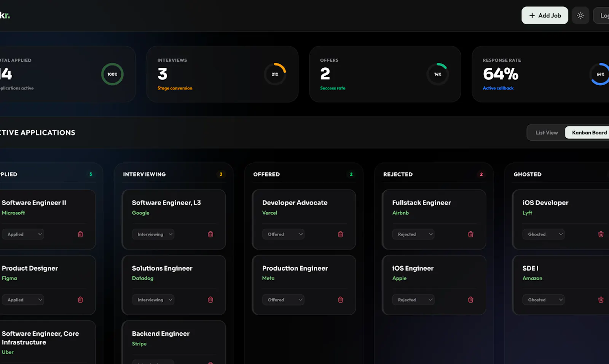Select the Developer Advocate job title
Screen dimensions: 609x364
pyautogui.click(x=295, y=203)
